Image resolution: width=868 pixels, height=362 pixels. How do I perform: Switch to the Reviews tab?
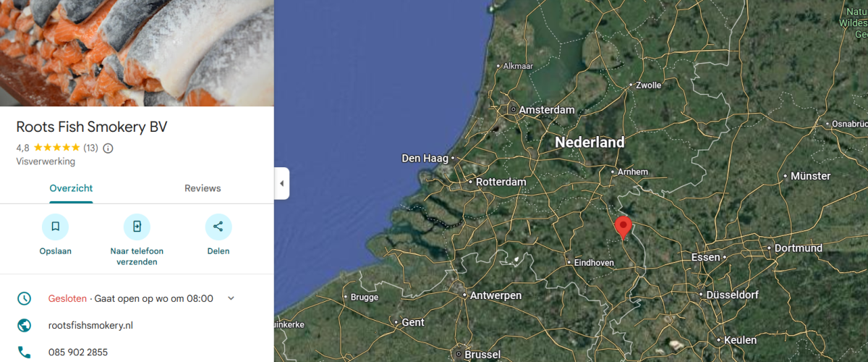[x=203, y=188]
